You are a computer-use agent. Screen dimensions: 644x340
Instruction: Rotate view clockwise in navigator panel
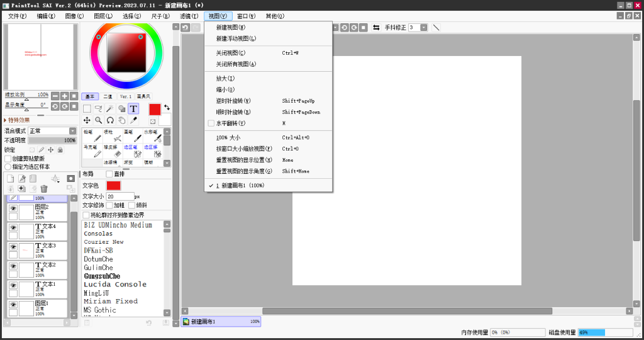(x=65, y=106)
